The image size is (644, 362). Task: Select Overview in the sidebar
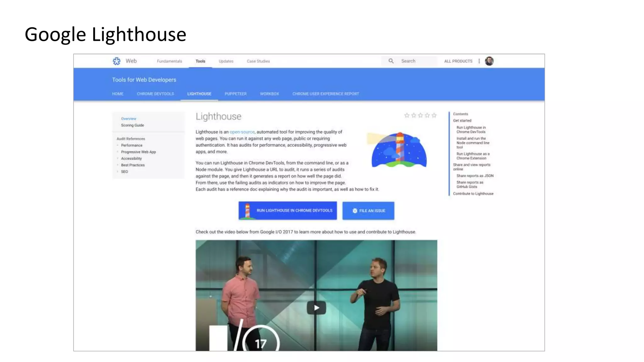tap(129, 119)
